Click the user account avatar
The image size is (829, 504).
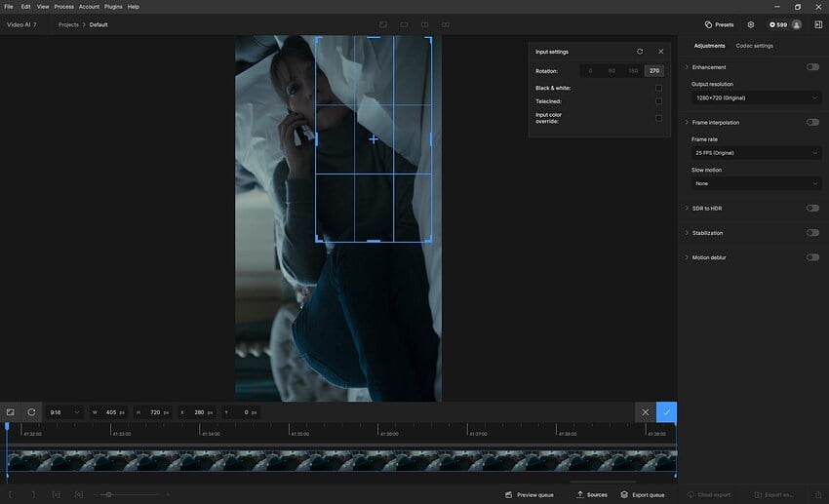[x=797, y=24]
